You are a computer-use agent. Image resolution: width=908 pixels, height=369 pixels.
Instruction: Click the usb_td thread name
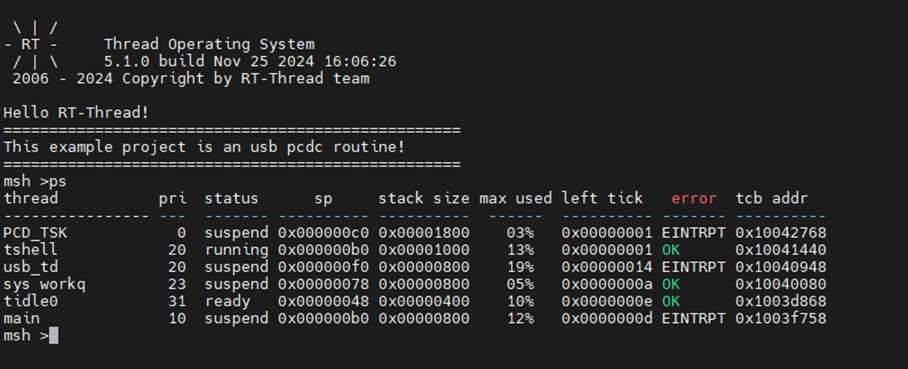tap(31, 268)
